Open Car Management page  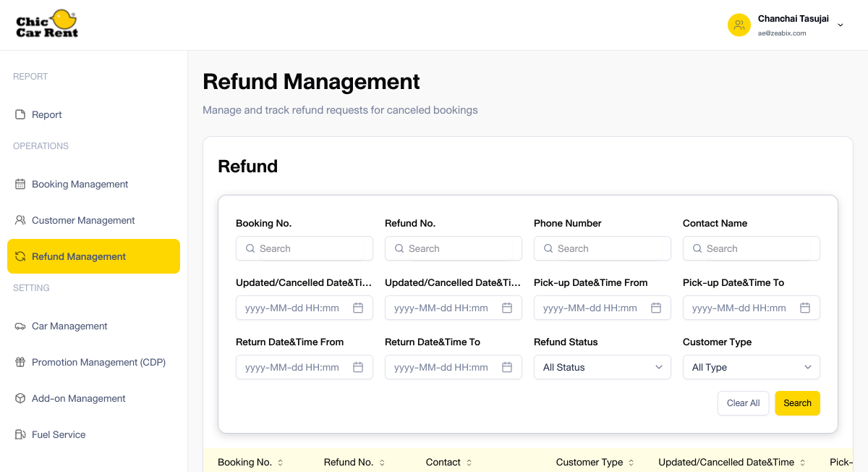point(93,326)
